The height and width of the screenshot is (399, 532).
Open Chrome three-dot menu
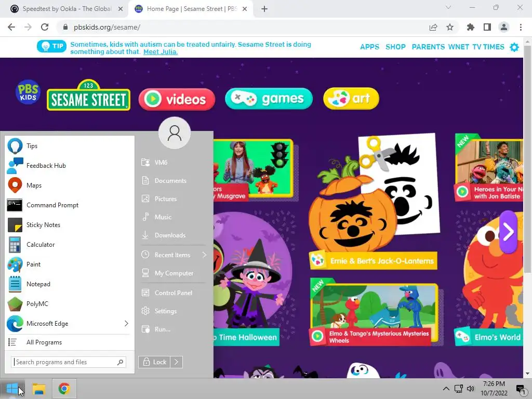(521, 27)
